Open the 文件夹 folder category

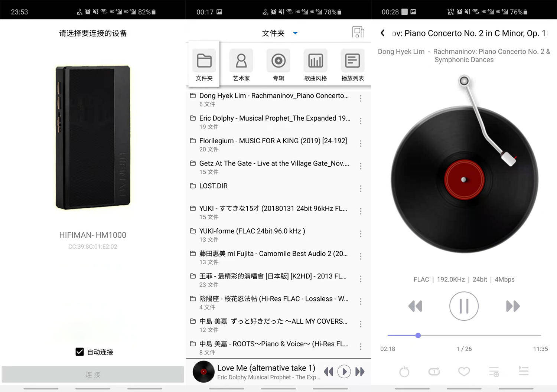204,64
